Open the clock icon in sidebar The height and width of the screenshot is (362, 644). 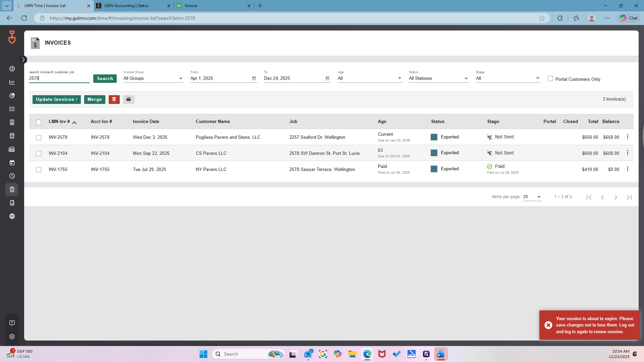(12, 176)
